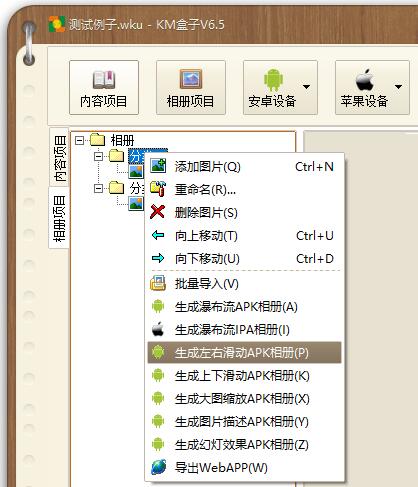418x487 pixels.
Task: Click Android icon beside 生成瀑布流APK相册
Action: coord(158,306)
